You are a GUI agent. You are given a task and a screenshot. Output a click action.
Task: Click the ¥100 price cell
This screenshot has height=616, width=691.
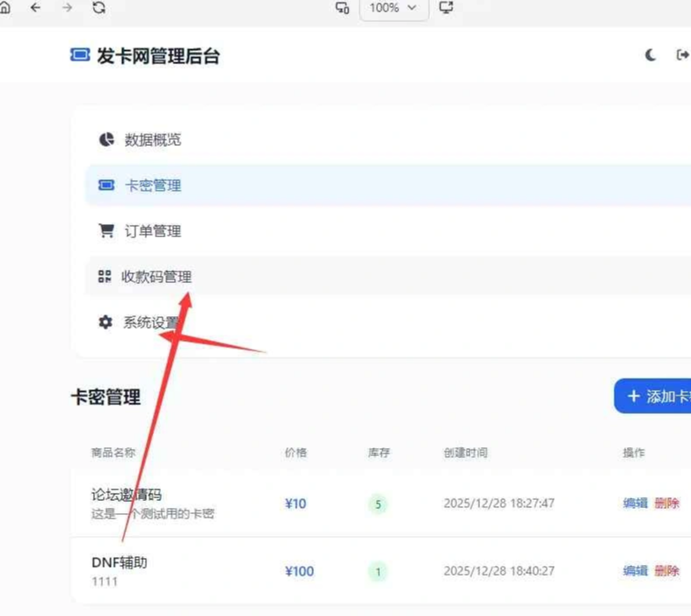tap(299, 571)
